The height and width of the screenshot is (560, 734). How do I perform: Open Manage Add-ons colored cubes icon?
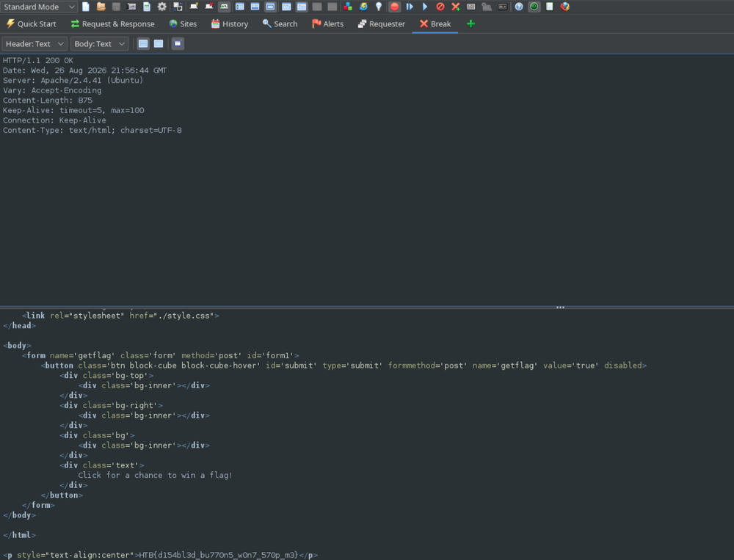(348, 7)
